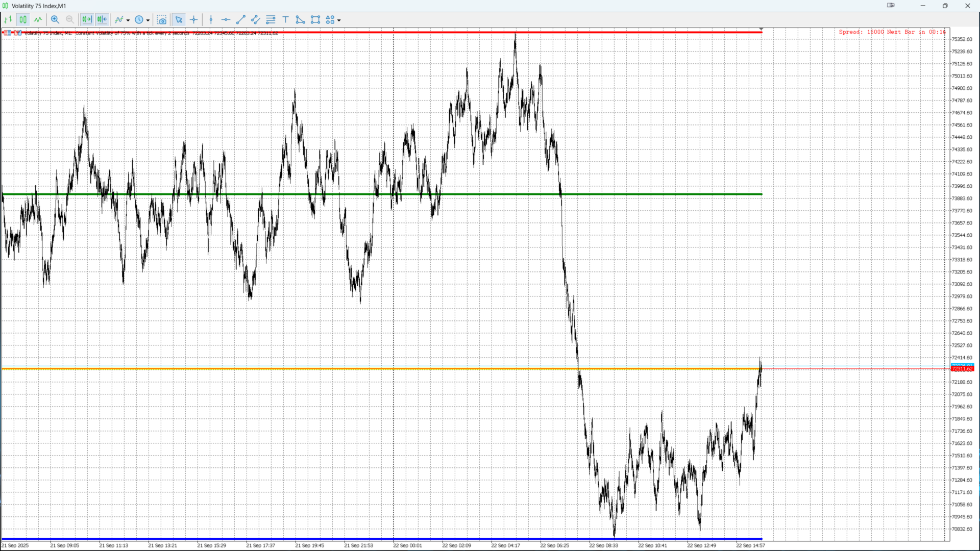Toggle candlestick chart mode

[x=23, y=20]
